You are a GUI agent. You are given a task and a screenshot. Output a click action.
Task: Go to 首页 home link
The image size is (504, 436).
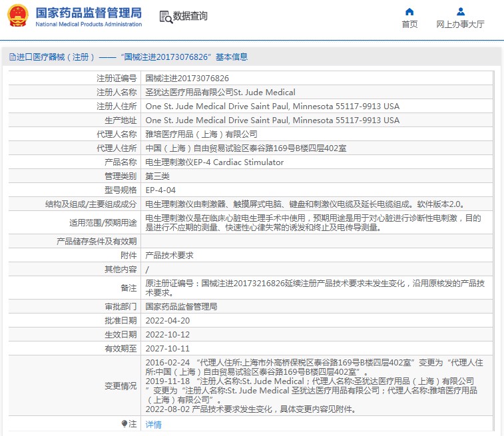click(x=409, y=25)
